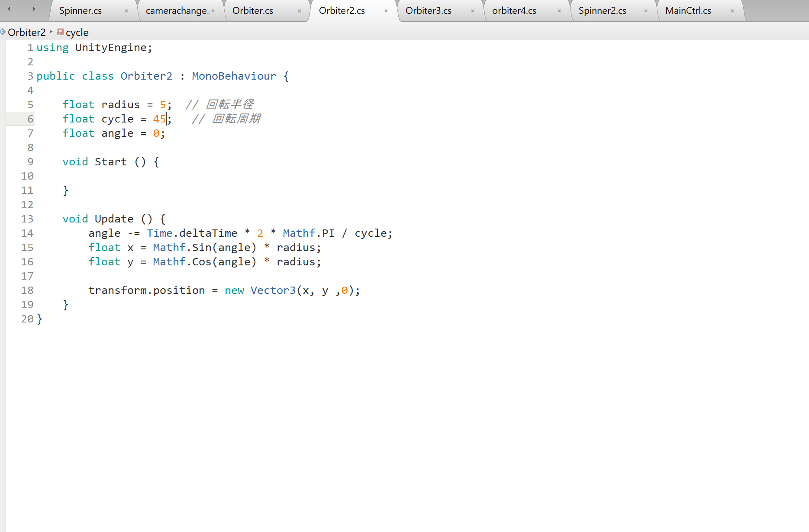Screen dimensions: 809x532
Task: Click 'Time' in line 14
Action: coord(160,233)
